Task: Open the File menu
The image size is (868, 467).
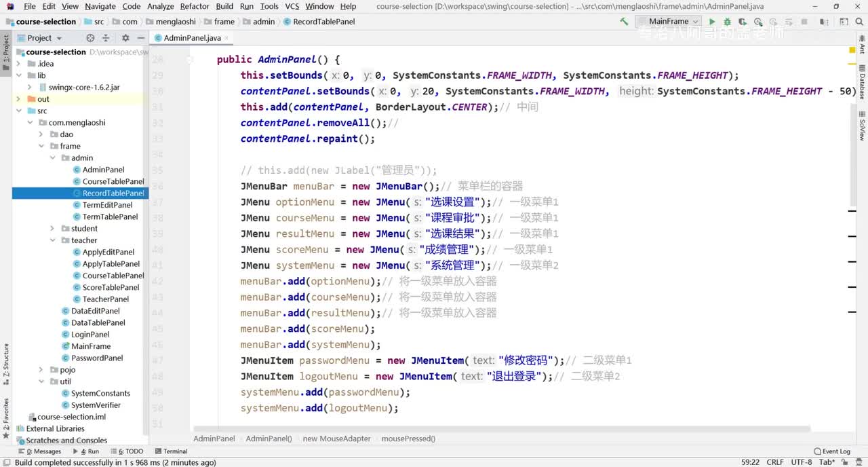Action: 29,6
